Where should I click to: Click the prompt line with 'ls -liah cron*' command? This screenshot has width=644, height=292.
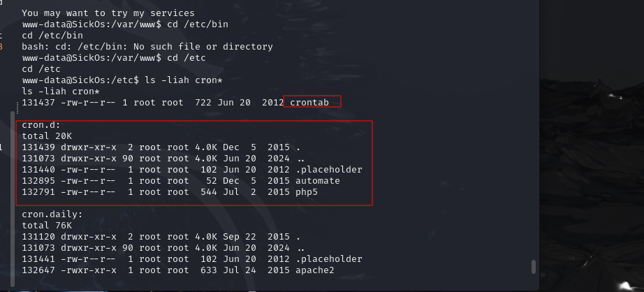122,80
